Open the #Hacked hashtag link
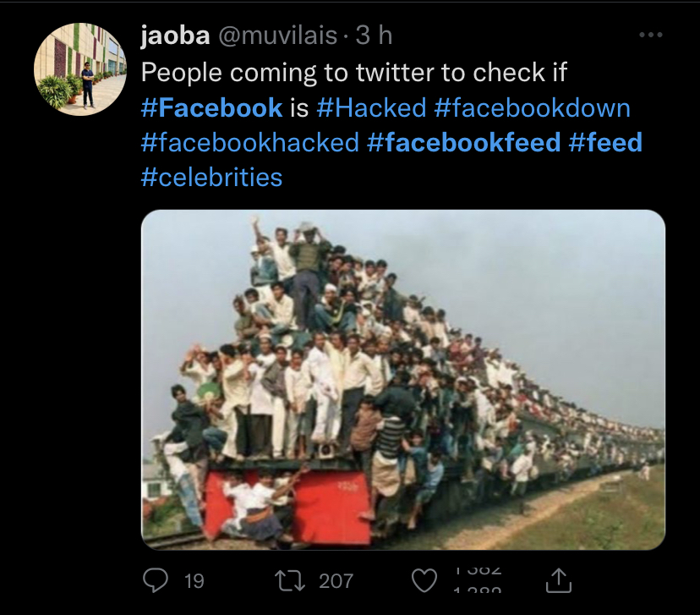The height and width of the screenshot is (615, 700). (371, 107)
